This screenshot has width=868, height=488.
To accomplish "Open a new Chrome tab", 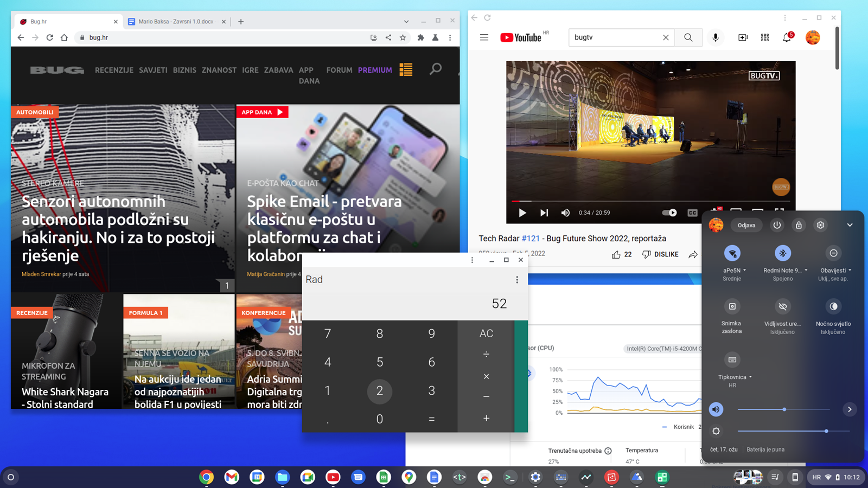I will pyautogui.click(x=241, y=22).
